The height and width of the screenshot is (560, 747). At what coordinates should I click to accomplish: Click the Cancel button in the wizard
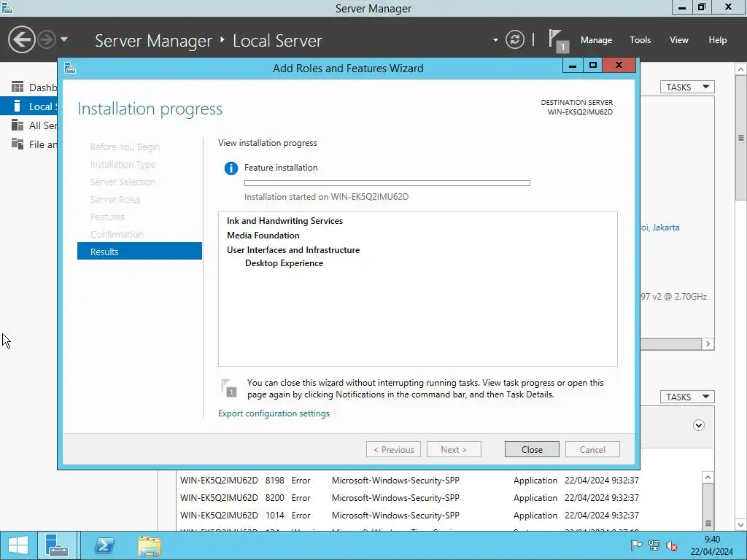592,449
